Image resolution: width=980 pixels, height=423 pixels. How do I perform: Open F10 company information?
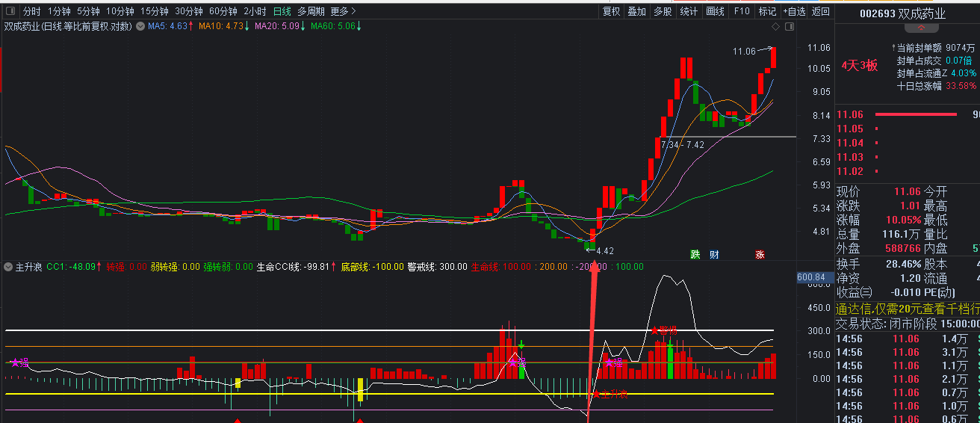(x=741, y=11)
